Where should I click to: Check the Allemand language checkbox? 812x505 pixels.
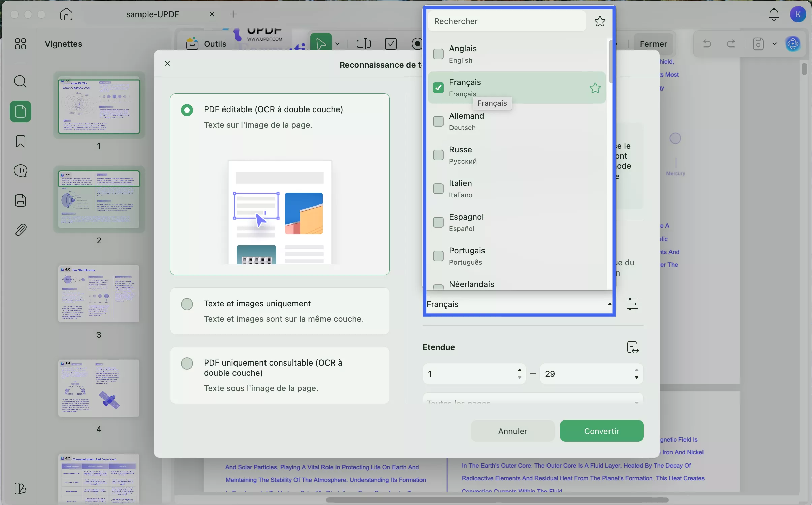438,122
